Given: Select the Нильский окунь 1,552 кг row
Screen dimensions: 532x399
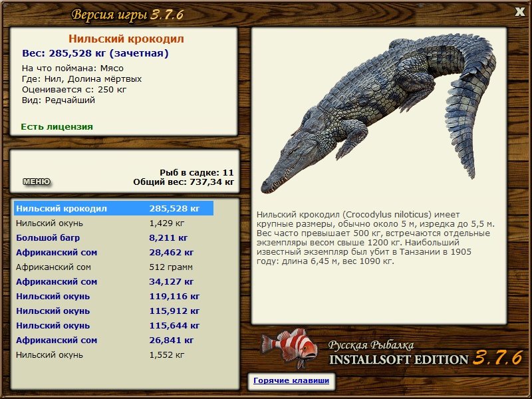Looking at the screenshot, I should (x=114, y=355).
